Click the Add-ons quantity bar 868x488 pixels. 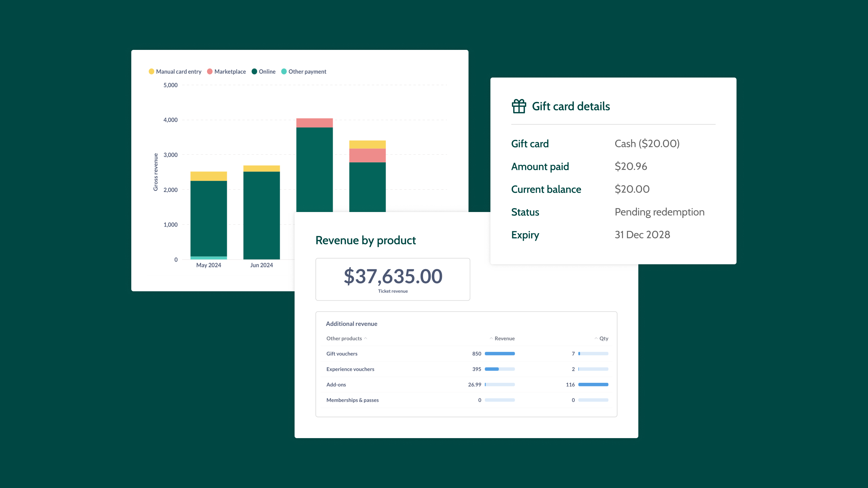[593, 385]
